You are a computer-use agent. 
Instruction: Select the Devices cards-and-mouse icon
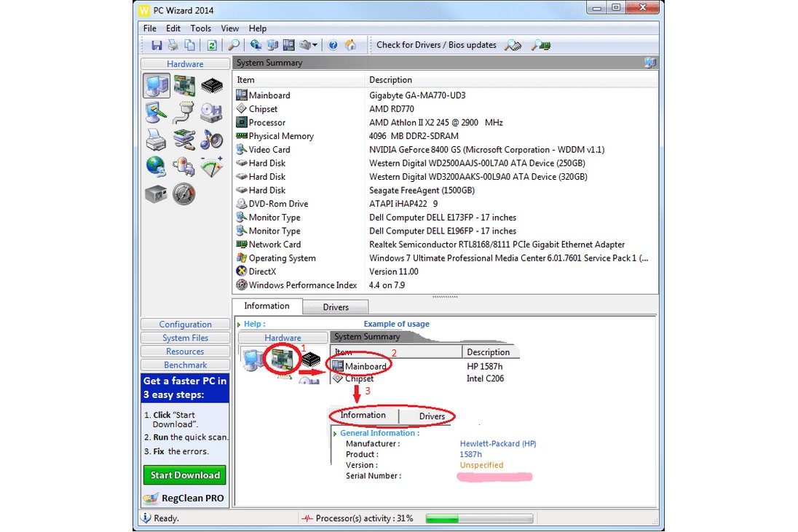click(183, 139)
